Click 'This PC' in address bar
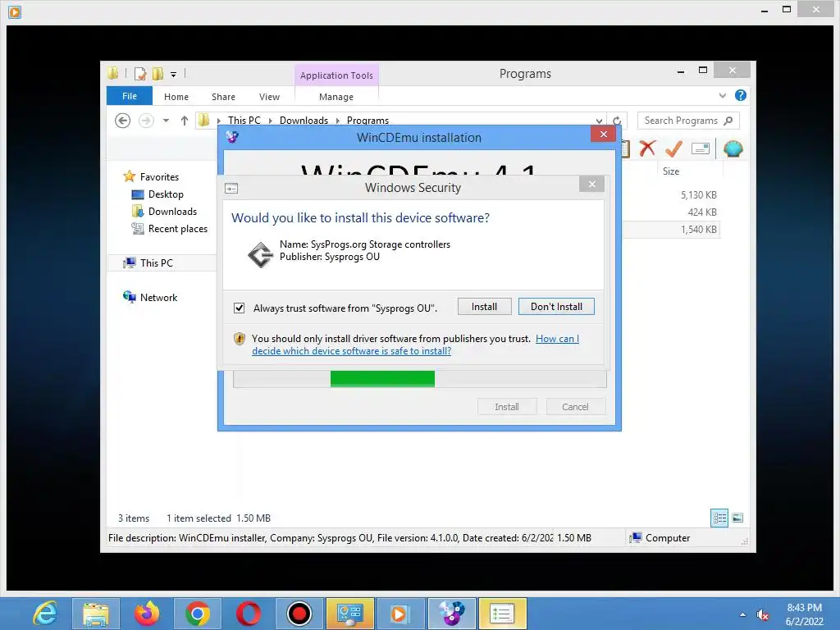840x630 pixels. coord(244,121)
